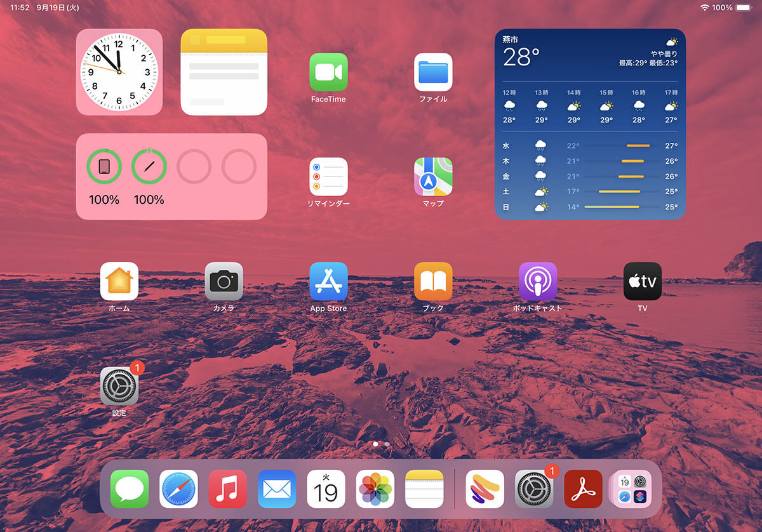Tap the 水 (Wednesday) forecast row

590,145
